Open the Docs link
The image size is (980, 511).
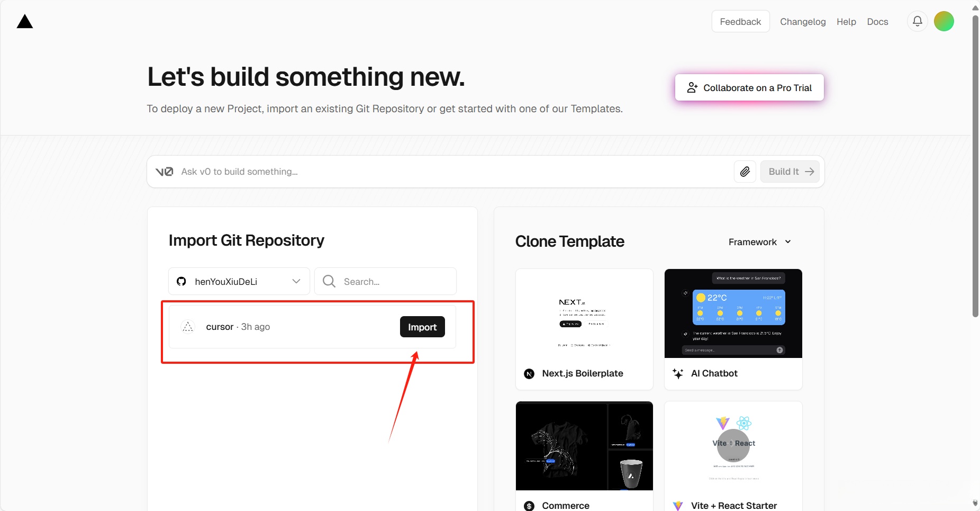pos(877,22)
